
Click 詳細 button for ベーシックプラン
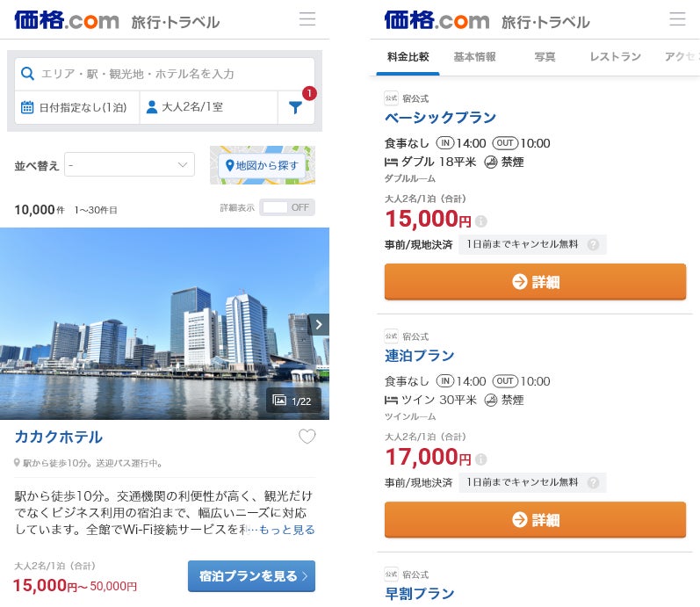[535, 282]
